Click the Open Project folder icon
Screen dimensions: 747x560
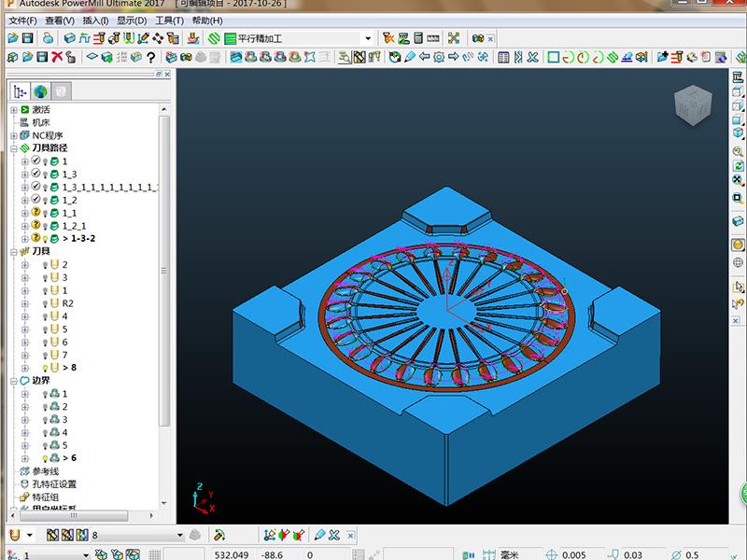click(x=13, y=38)
